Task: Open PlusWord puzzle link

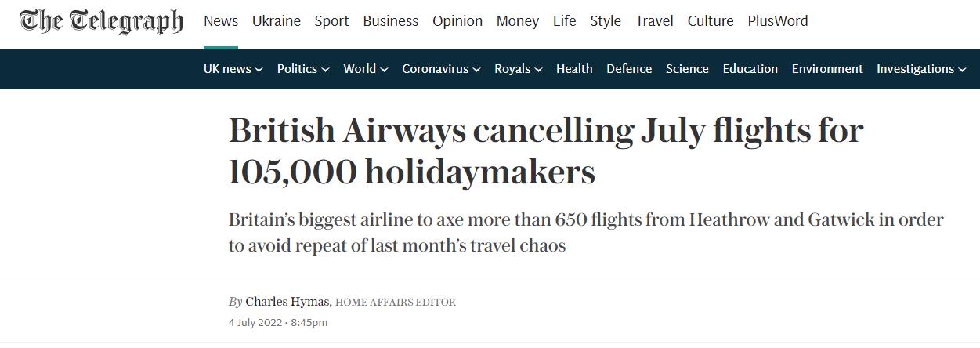Action: pos(778,21)
